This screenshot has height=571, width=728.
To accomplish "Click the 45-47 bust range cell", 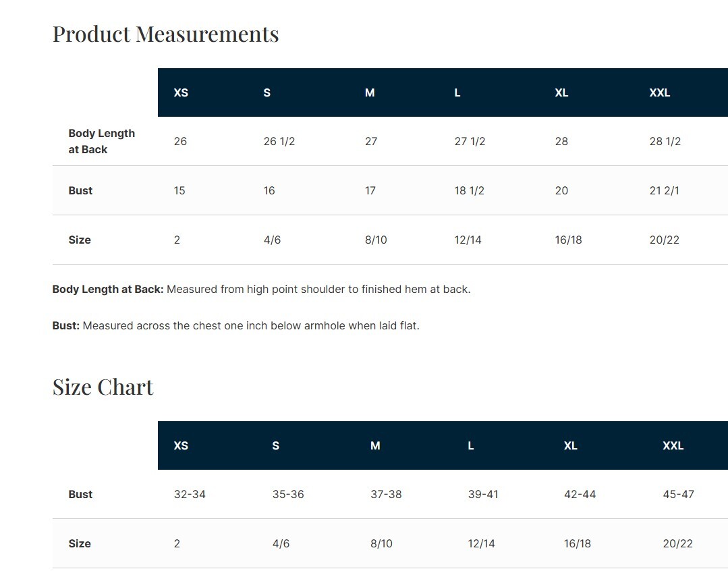I will (678, 495).
